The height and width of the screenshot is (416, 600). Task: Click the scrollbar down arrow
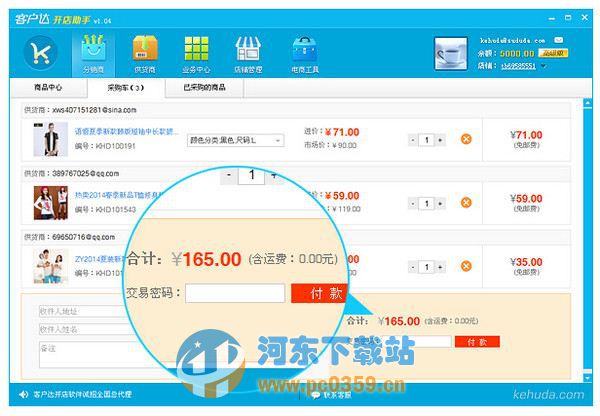coord(587,378)
